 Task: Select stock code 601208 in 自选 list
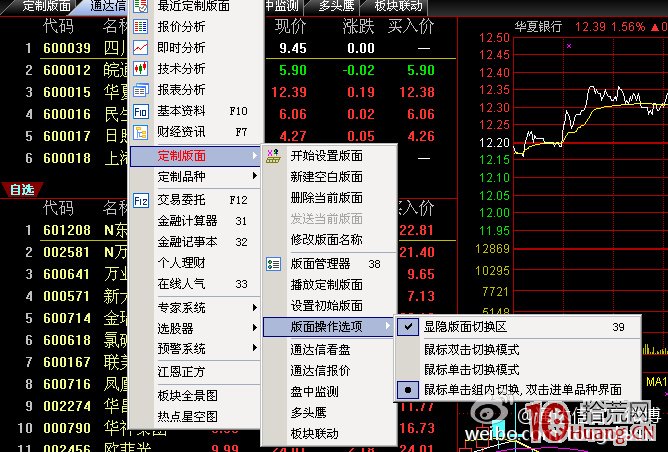coord(67,230)
